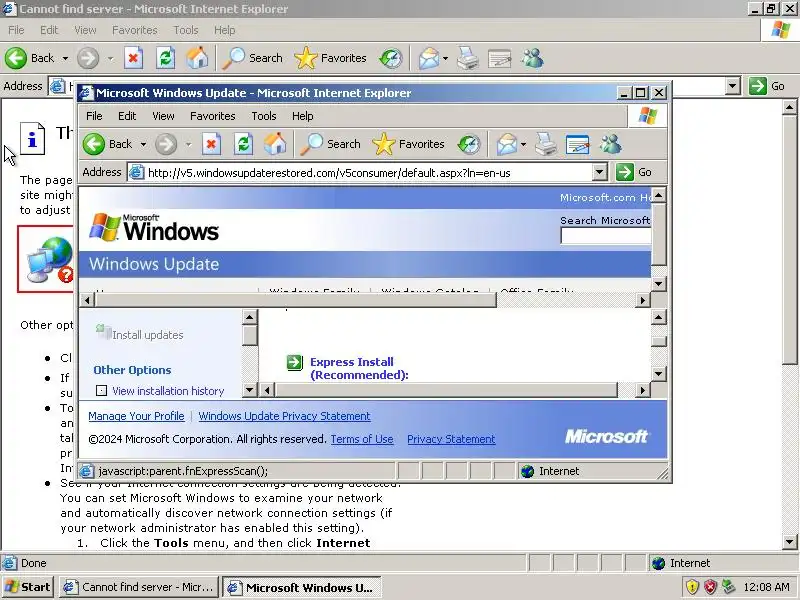Click Go button in Cannot find server window
Viewport: 800px width, 600px height.
[x=767, y=86]
